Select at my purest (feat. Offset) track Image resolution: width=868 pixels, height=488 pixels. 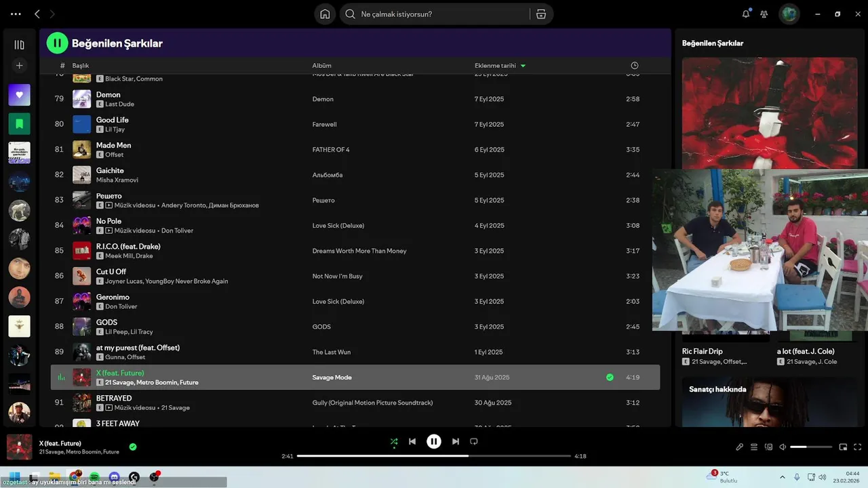click(138, 348)
